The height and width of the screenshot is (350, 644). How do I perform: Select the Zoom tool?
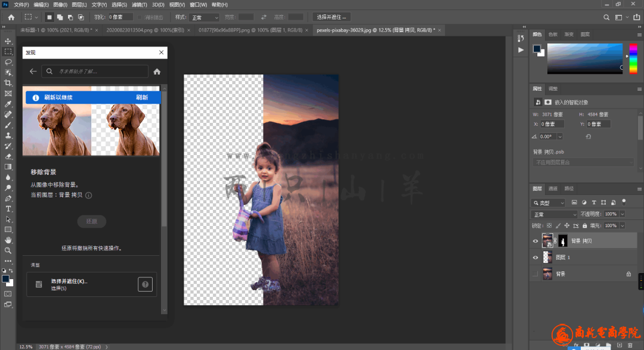(8, 250)
